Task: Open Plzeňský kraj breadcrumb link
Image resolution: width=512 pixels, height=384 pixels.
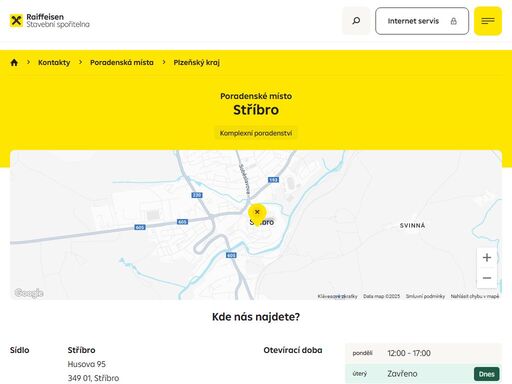Action: pos(196,62)
